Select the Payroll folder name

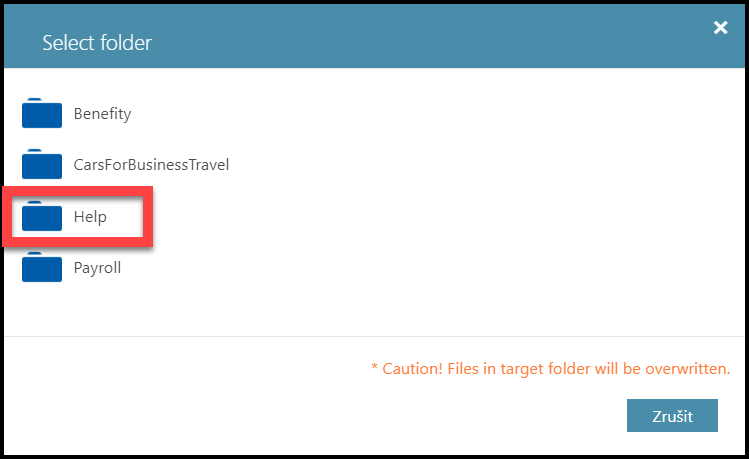pos(97,269)
